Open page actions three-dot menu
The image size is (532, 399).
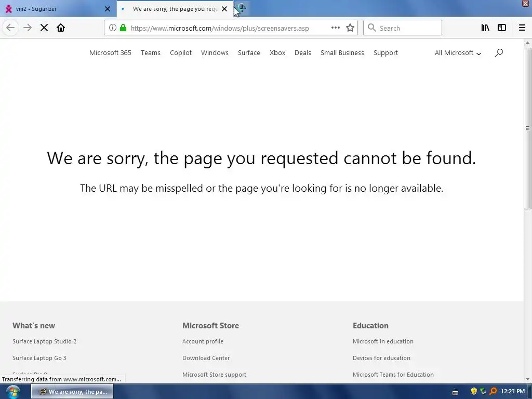coord(335,28)
